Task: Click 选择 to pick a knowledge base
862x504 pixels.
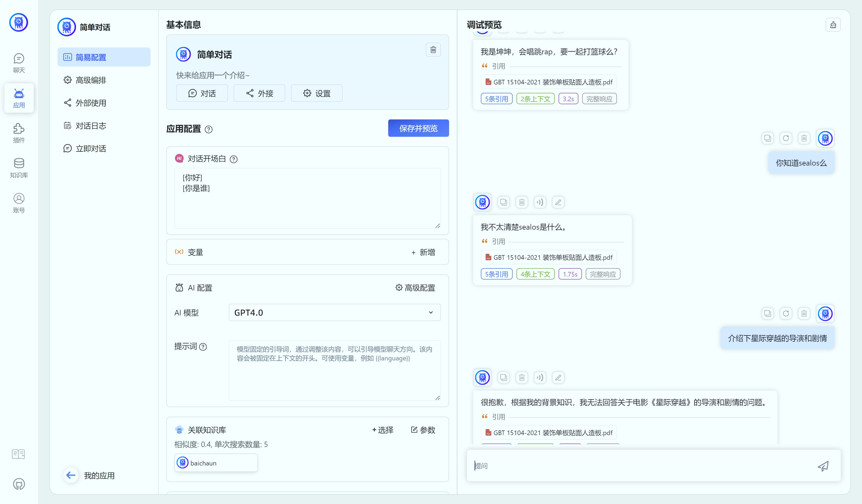Action: tap(383, 430)
